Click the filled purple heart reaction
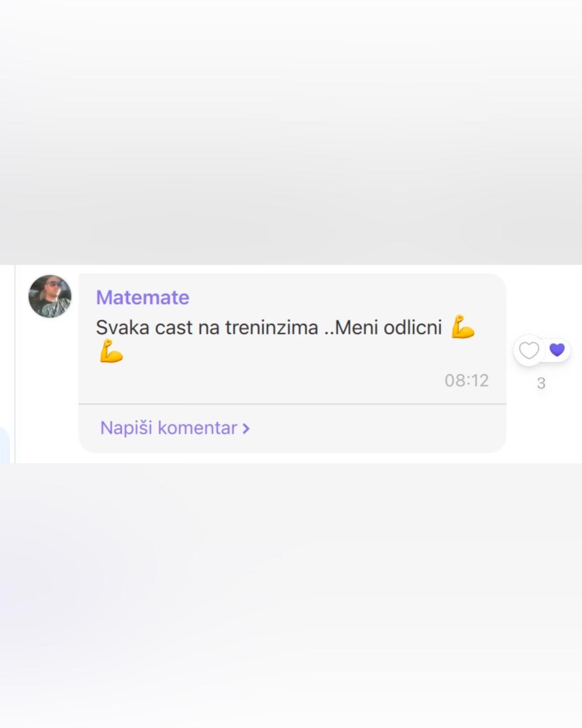The width and height of the screenshot is (582, 728). tap(557, 349)
